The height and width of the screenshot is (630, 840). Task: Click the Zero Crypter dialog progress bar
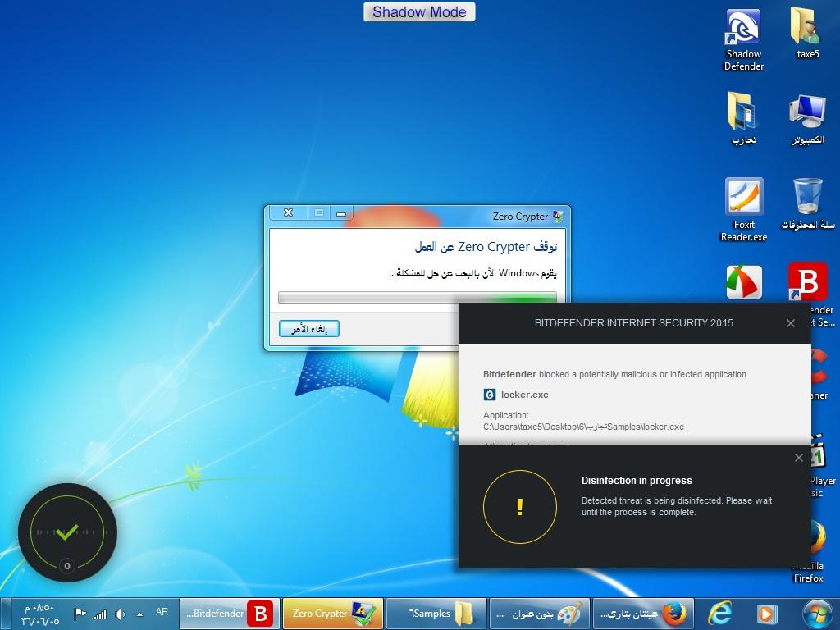tap(418, 297)
